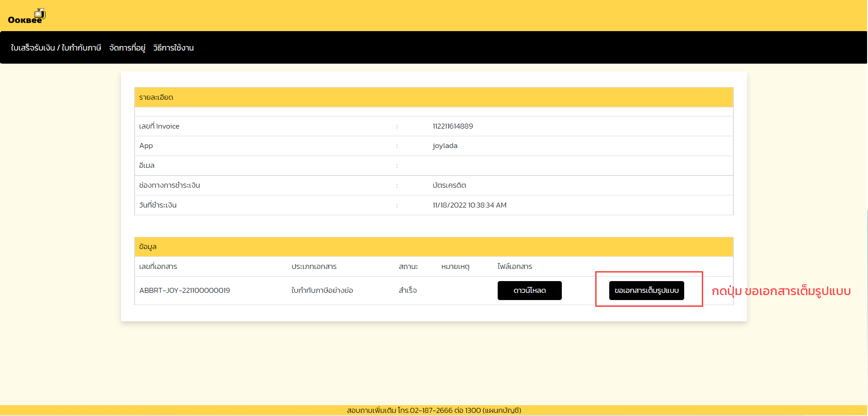The width and height of the screenshot is (868, 416).
Task: Click the เลขที่เอกสาร column header
Action: [158, 267]
